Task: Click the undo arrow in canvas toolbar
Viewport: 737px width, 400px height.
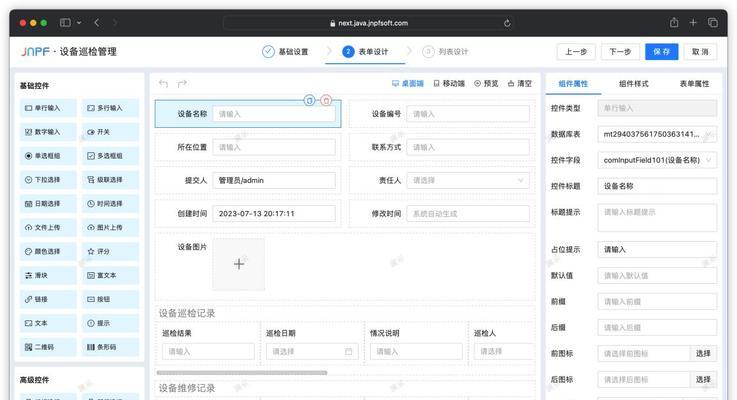Action: 163,84
